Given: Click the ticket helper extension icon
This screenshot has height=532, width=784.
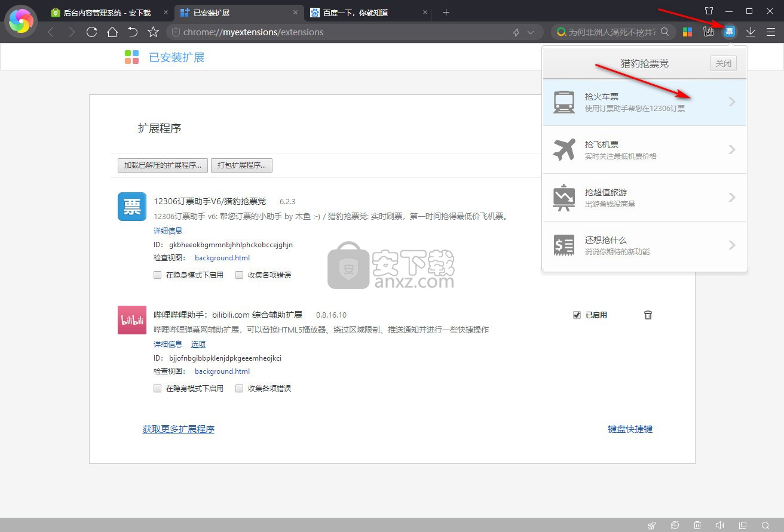Looking at the screenshot, I should coord(729,32).
